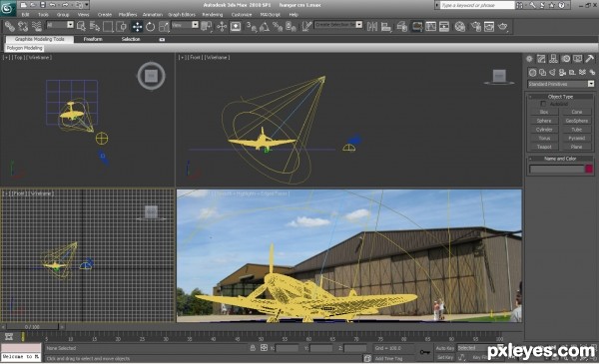
Task: Toggle the Spinner Snap button
Action: click(291, 26)
